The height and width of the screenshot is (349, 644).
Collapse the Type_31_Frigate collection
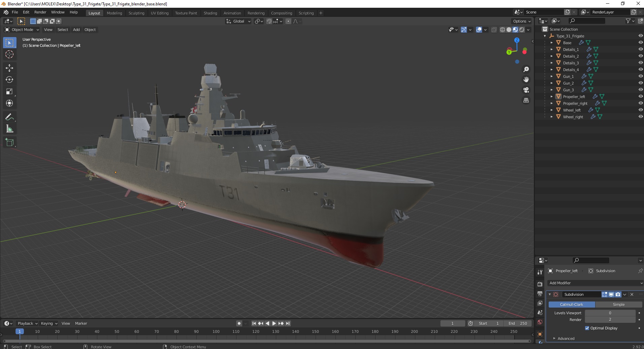pos(545,36)
